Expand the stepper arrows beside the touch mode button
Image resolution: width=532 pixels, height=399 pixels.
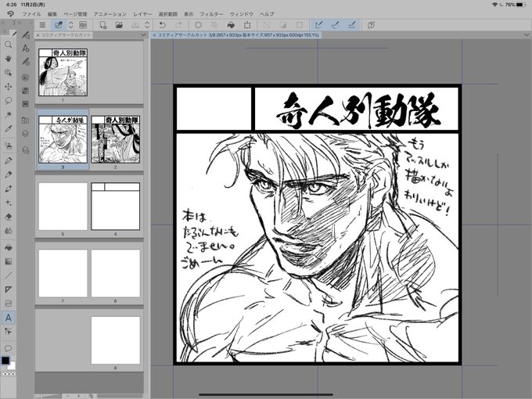coord(71,25)
